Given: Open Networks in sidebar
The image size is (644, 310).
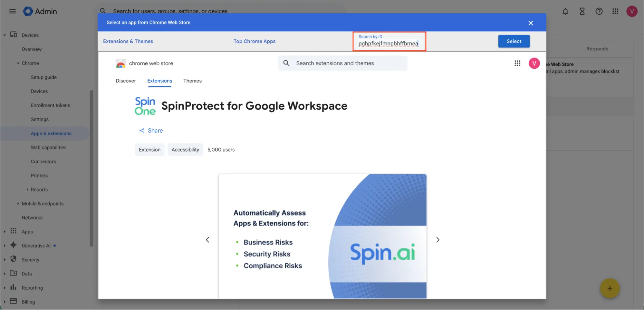Looking at the screenshot, I should [32, 218].
